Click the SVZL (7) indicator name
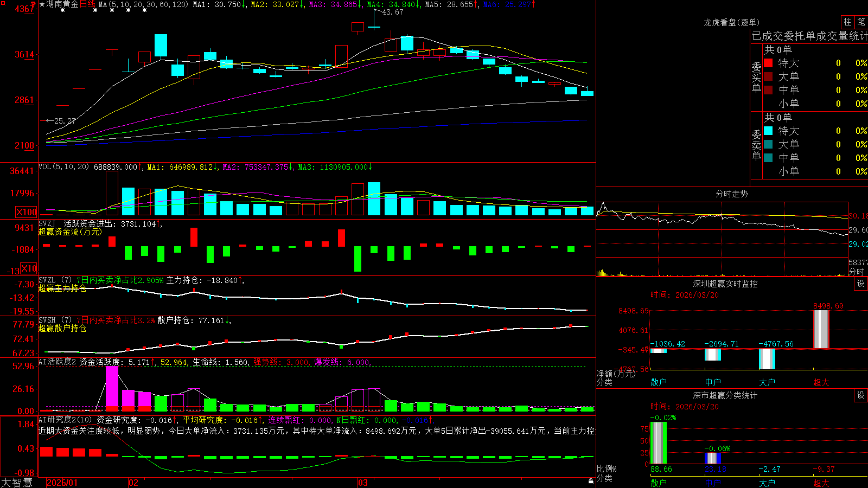This screenshot has width=868, height=488. [55, 280]
